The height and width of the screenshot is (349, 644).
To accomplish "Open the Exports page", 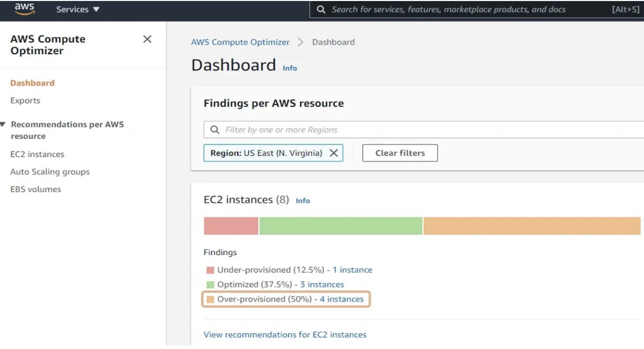I will (25, 100).
